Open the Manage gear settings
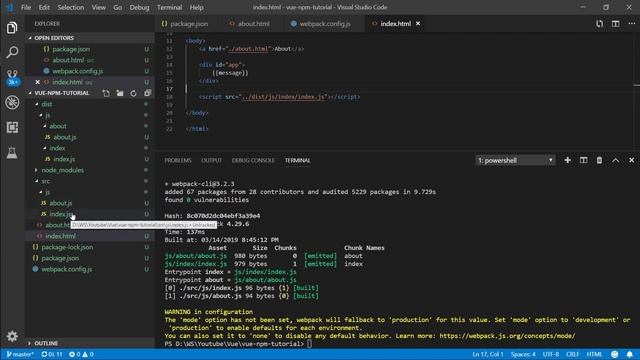Viewport: 640px width, 360px height. pyautogui.click(x=12, y=336)
